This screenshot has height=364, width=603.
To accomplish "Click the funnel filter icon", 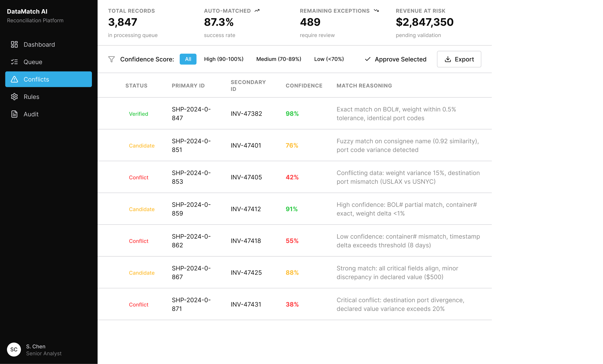I will coord(111,59).
